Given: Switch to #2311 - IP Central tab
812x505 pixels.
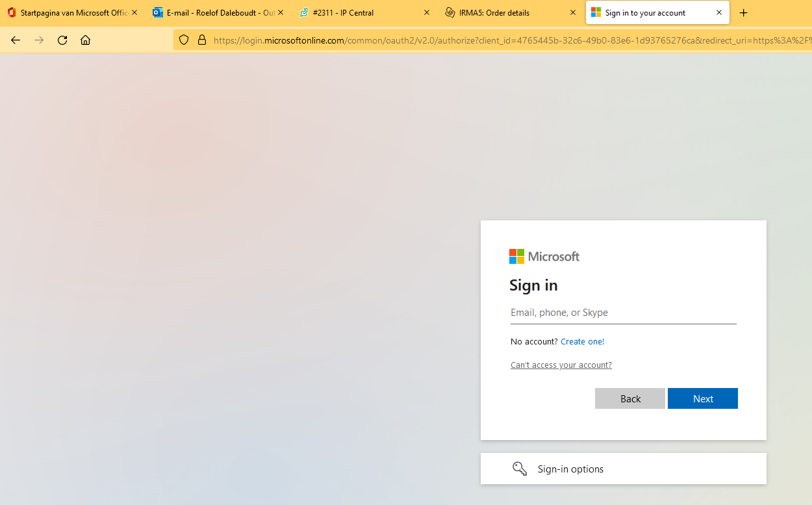Looking at the screenshot, I should pos(365,12).
